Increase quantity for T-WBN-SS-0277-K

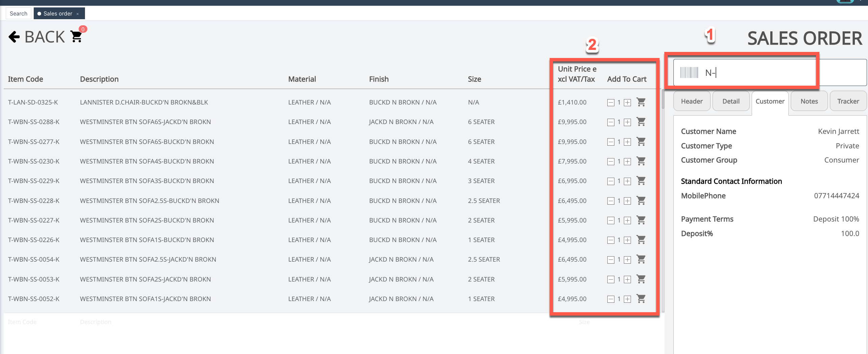pos(627,142)
